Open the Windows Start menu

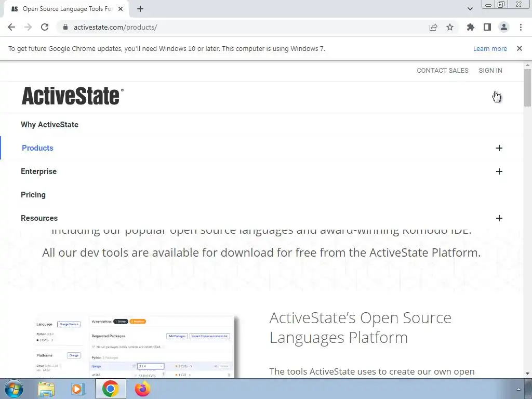click(x=14, y=389)
